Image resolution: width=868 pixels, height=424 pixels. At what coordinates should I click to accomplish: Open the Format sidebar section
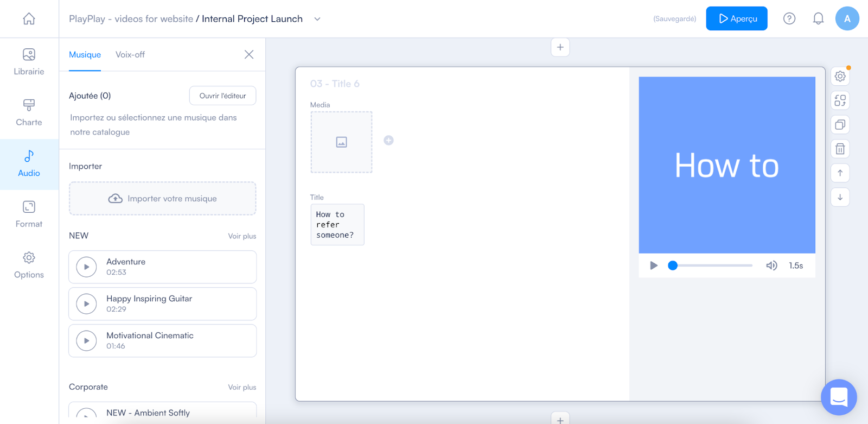click(x=29, y=214)
